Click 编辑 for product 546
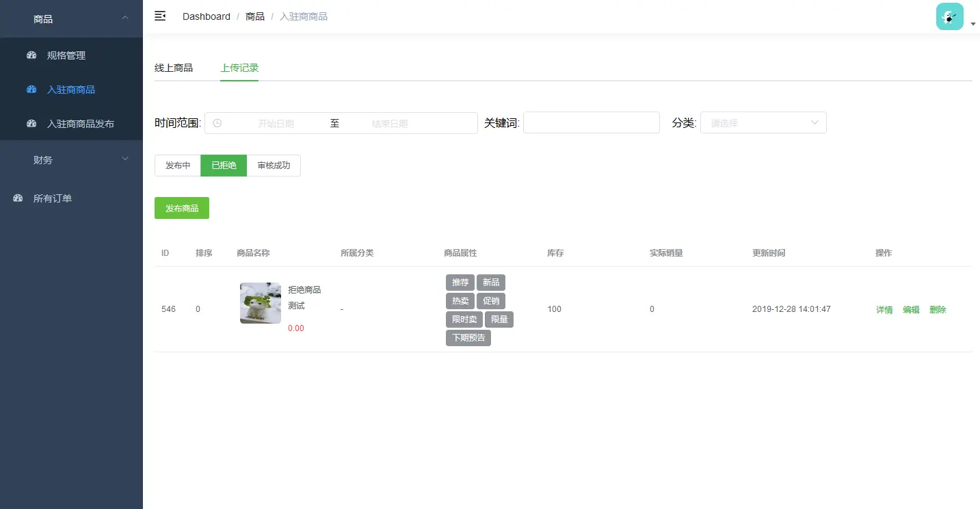 pyautogui.click(x=911, y=310)
